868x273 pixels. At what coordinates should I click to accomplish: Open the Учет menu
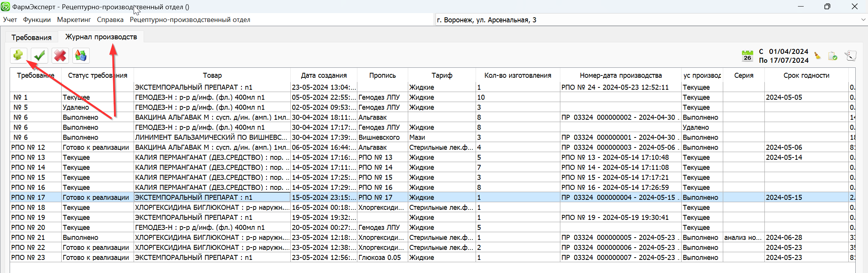[10, 20]
